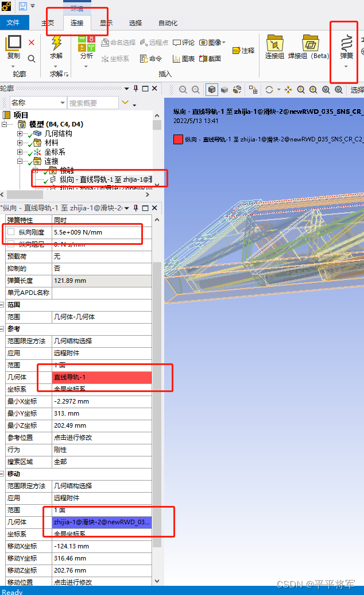This screenshot has height=595, width=364.
Task: Toggle the Longitudinal Damping (纵向阻尼) checkbox
Action: pyautogui.click(x=11, y=244)
